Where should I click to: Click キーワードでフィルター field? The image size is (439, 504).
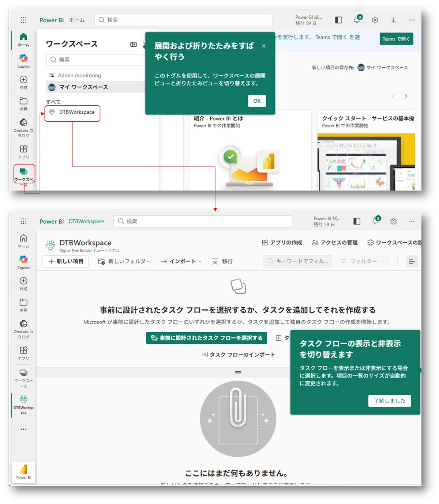[x=297, y=261]
